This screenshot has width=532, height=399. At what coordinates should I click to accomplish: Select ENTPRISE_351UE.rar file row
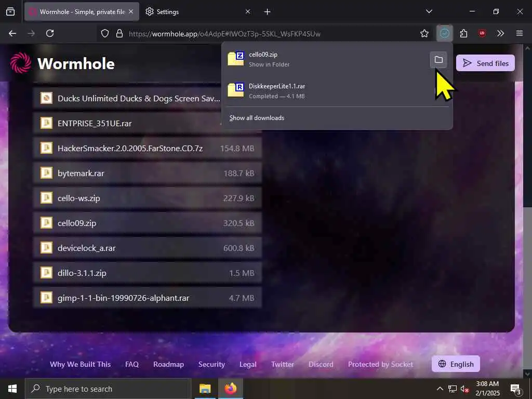128,123
